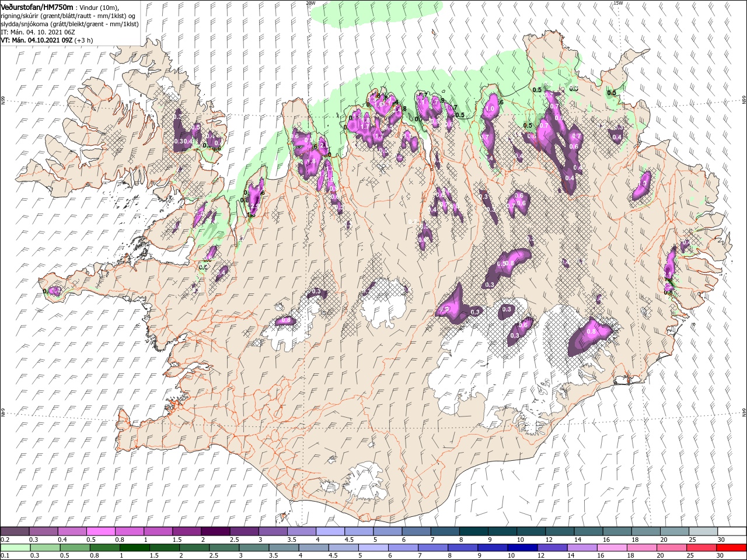Pick the 0.8 snow legend swatch

click(x=130, y=531)
